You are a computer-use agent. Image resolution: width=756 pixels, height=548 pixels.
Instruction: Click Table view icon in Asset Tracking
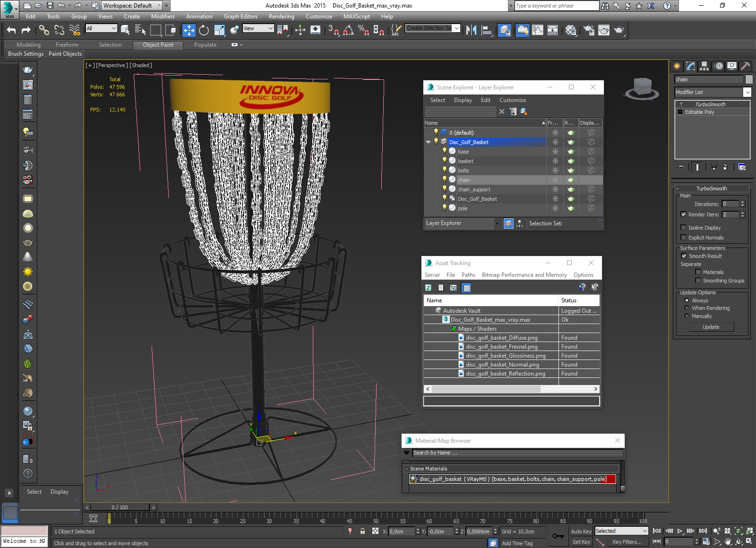(x=466, y=288)
